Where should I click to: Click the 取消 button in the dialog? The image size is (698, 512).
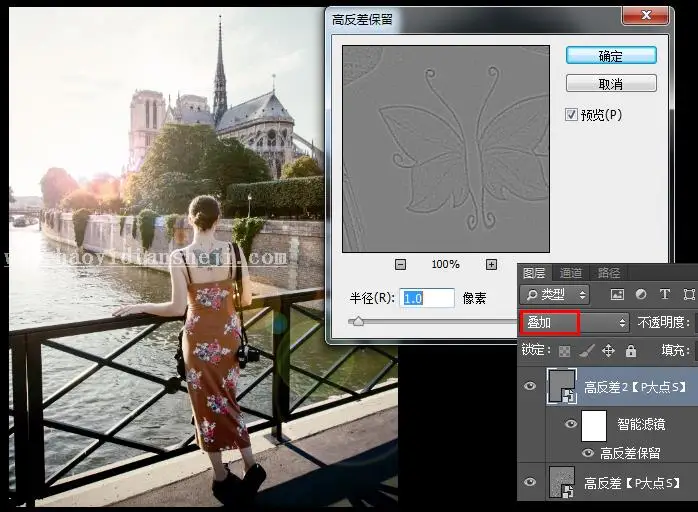tap(611, 83)
